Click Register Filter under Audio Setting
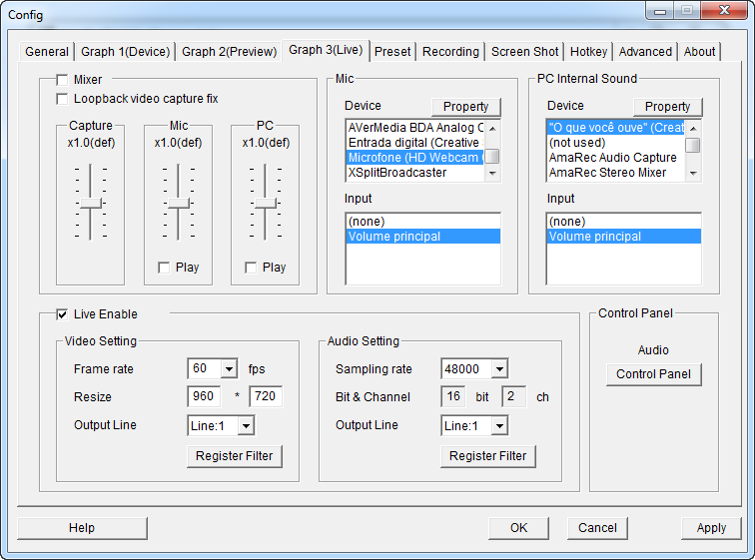The height and width of the screenshot is (560, 755). [487, 456]
